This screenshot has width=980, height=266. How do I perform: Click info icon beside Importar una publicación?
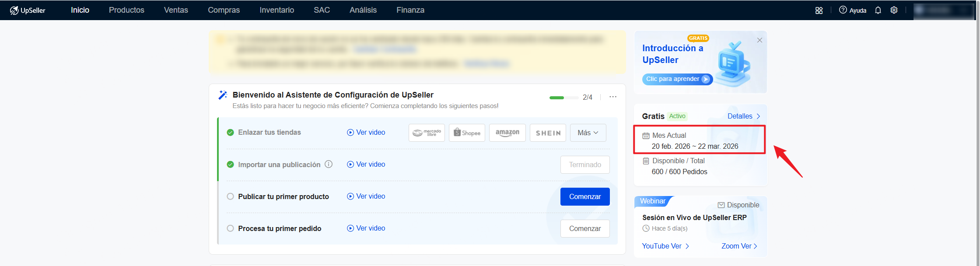click(329, 164)
